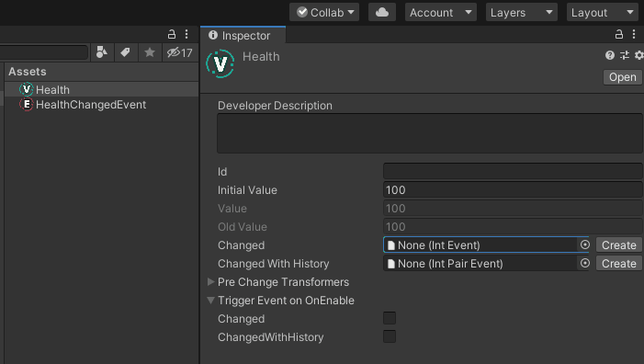Open the help reference icon
The image size is (644, 364).
click(610, 55)
